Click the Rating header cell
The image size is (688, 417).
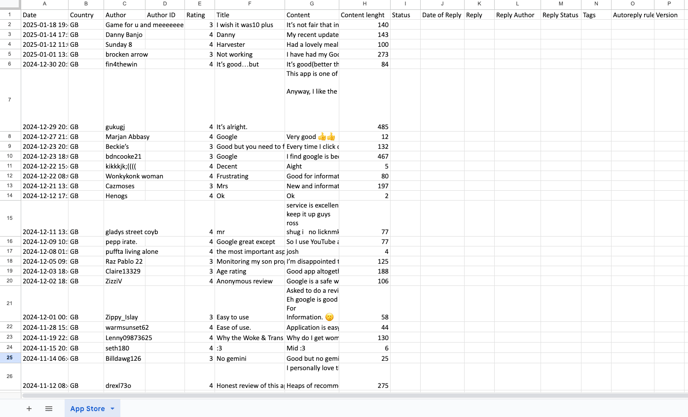199,15
